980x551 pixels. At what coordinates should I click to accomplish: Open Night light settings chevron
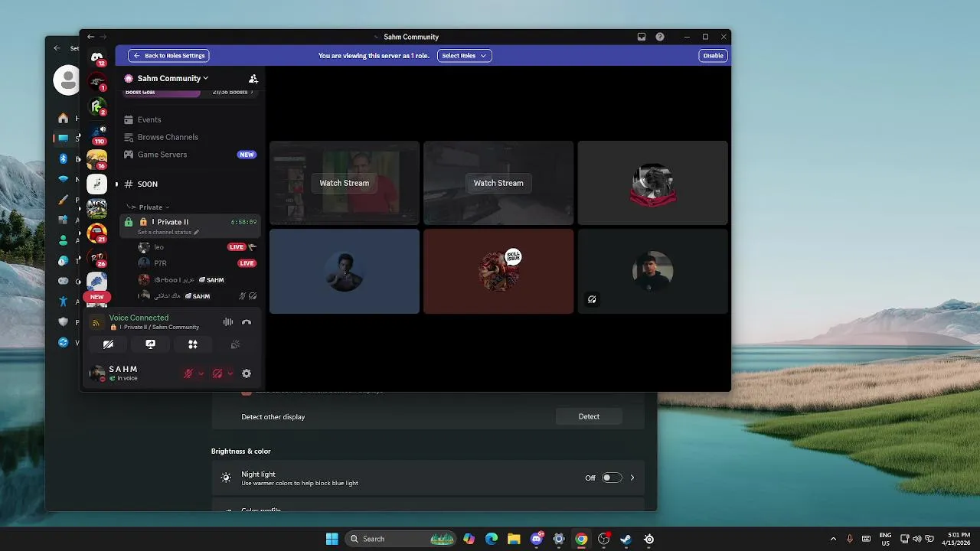(x=632, y=478)
